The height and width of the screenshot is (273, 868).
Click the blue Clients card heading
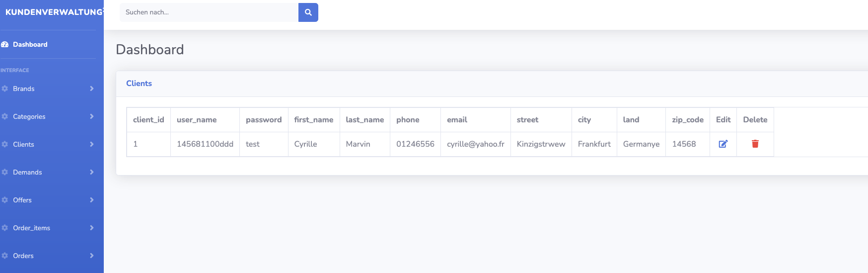tap(139, 84)
